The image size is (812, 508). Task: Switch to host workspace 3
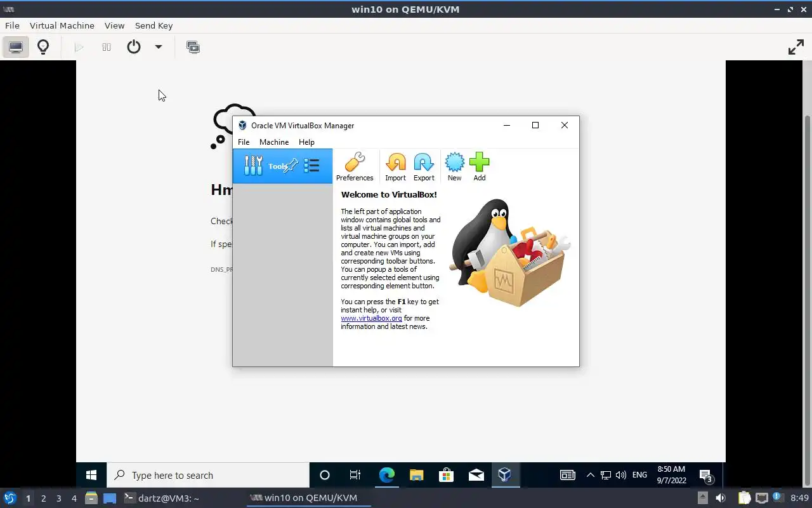pyautogui.click(x=58, y=498)
